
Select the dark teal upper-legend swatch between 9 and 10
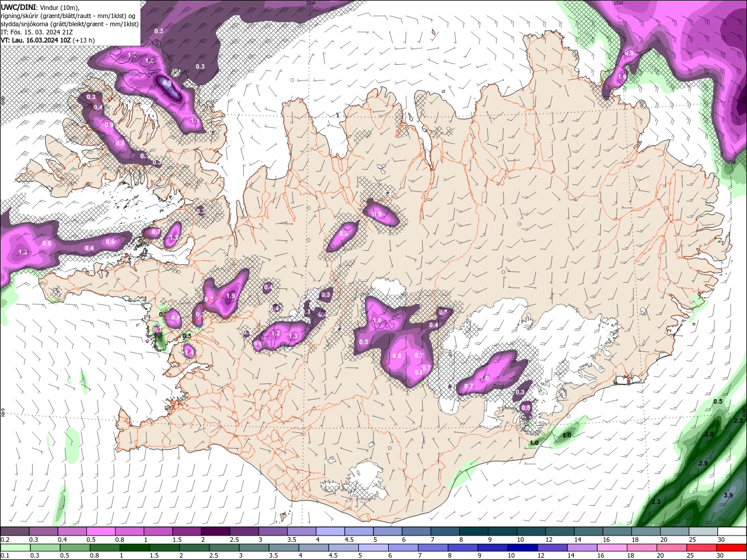pos(502,531)
